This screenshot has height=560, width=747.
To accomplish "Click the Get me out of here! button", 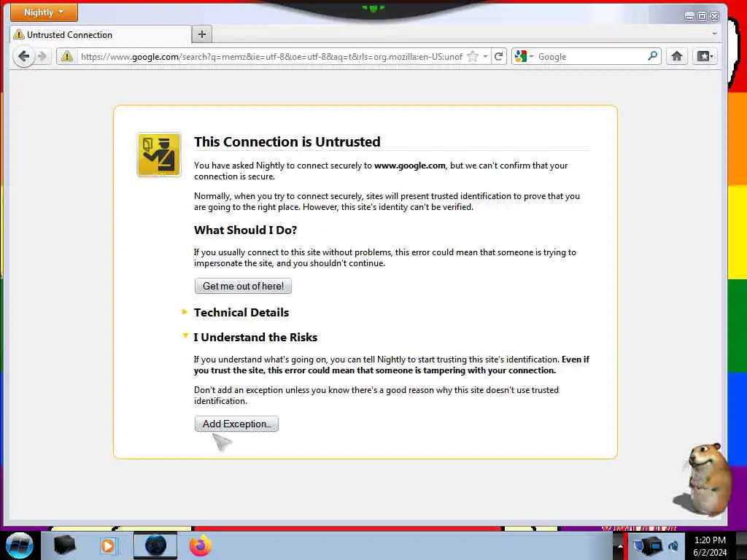I will [243, 286].
